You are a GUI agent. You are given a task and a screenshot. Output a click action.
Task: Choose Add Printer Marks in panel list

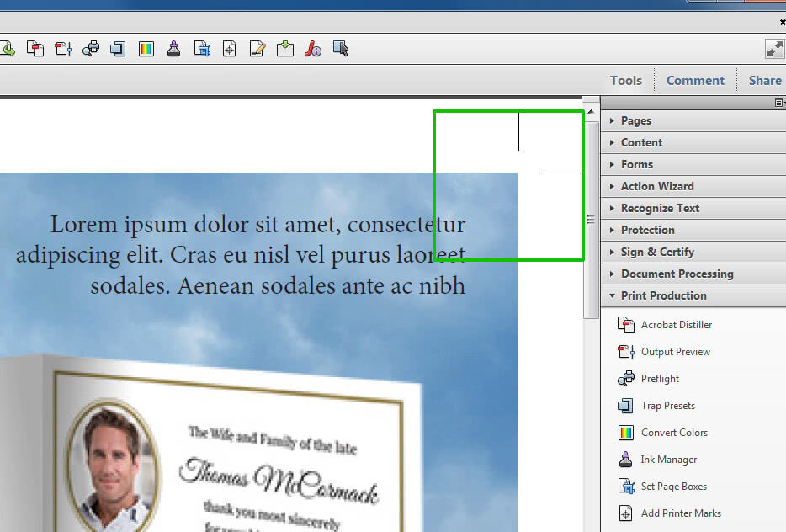(x=669, y=513)
